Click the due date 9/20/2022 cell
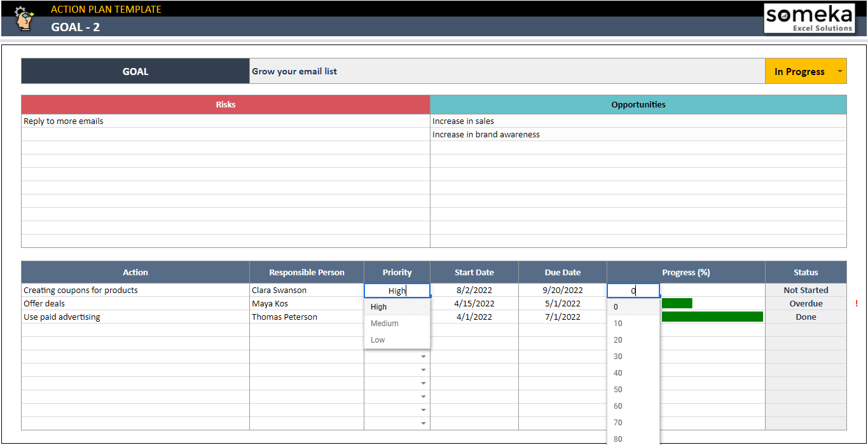Screen dimensions: 868x445 [563, 290]
